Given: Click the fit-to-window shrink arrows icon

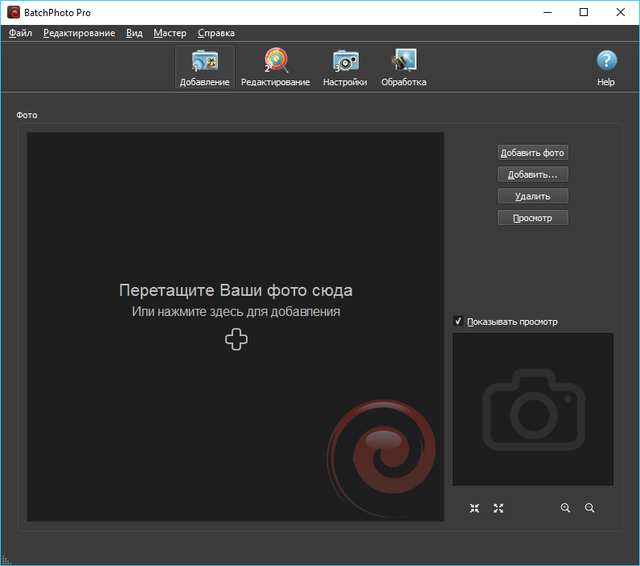Looking at the screenshot, I should (475, 508).
